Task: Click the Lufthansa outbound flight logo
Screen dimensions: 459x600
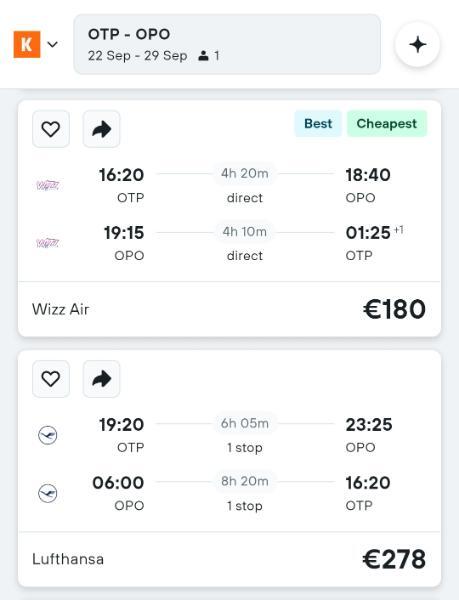Action: point(48,435)
